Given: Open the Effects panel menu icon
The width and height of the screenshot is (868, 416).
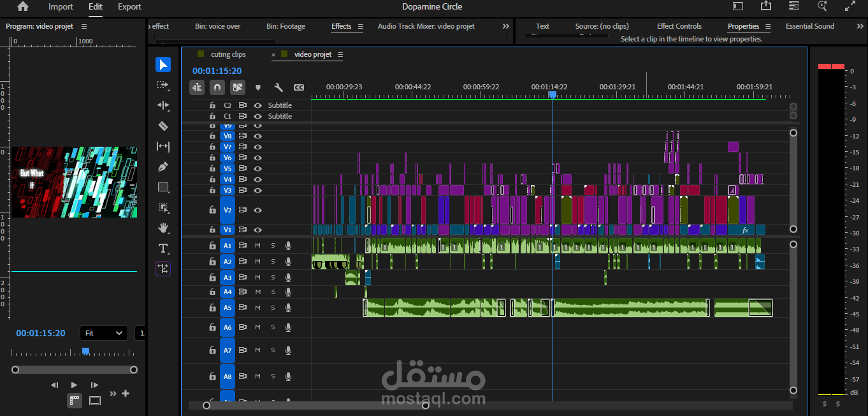Looking at the screenshot, I should (360, 26).
